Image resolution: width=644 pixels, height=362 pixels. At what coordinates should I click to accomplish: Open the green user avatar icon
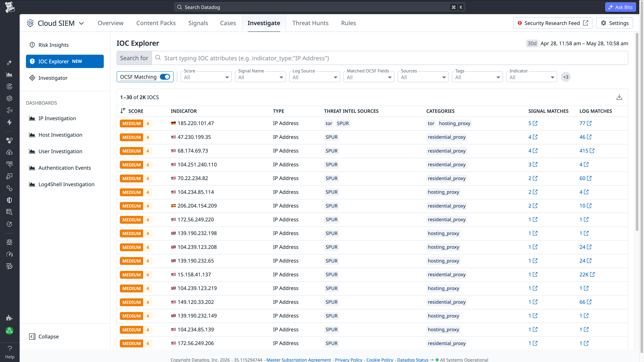[9, 331]
